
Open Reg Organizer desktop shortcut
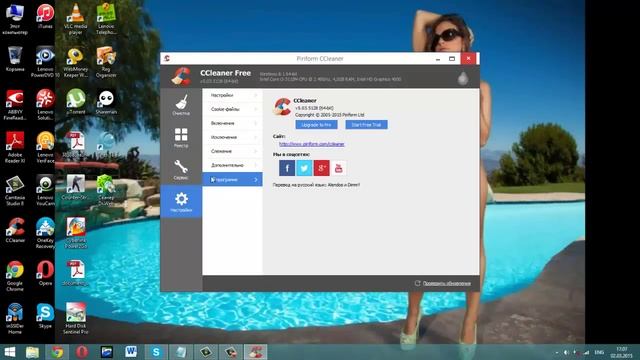[x=106, y=62]
